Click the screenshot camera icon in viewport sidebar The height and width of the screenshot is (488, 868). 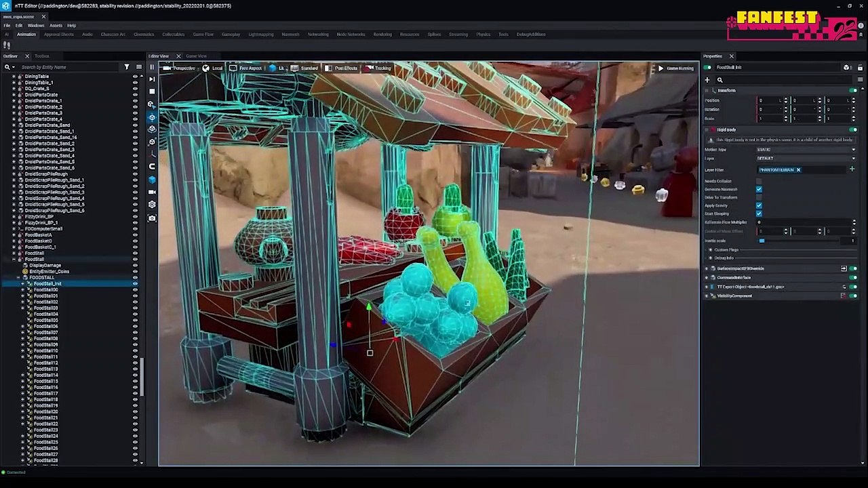152,218
